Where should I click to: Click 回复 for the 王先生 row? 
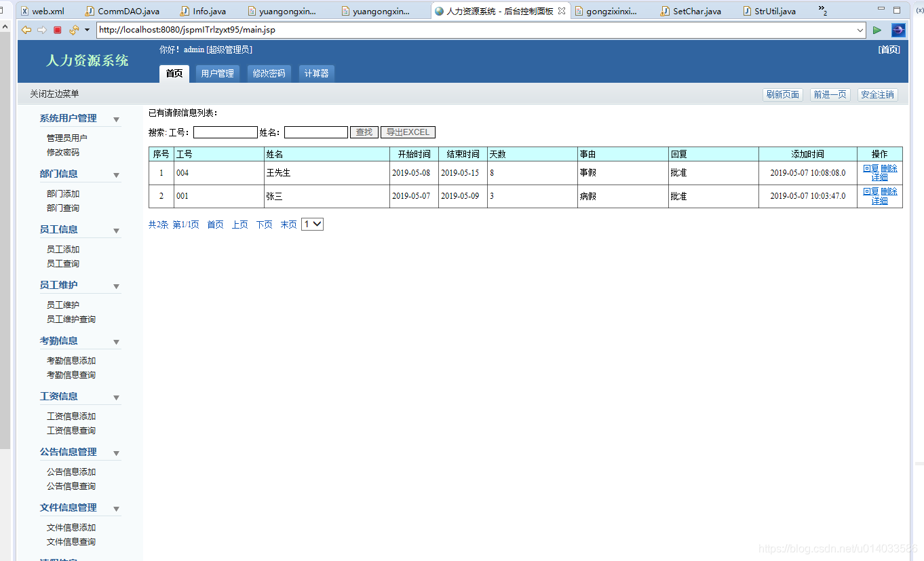pos(871,168)
